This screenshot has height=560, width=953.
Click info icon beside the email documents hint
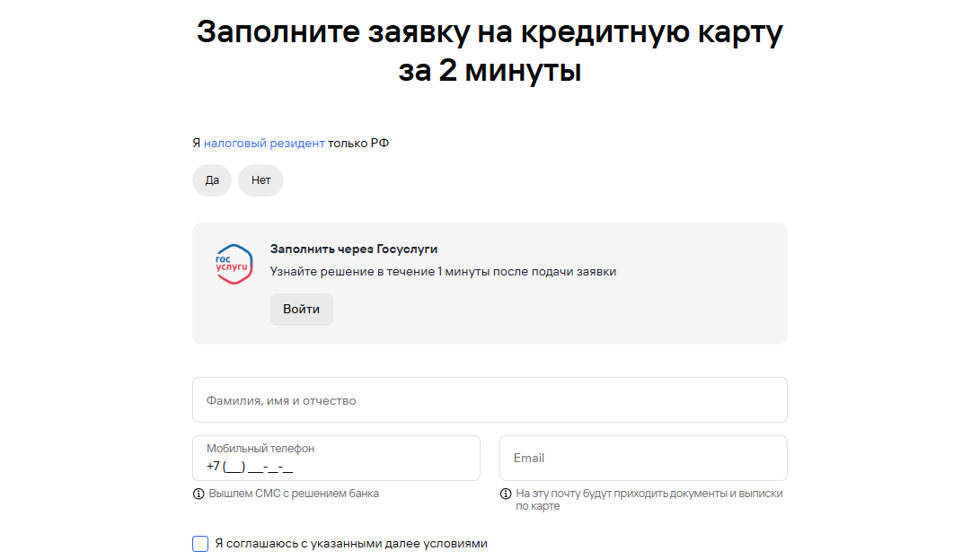[x=506, y=494]
